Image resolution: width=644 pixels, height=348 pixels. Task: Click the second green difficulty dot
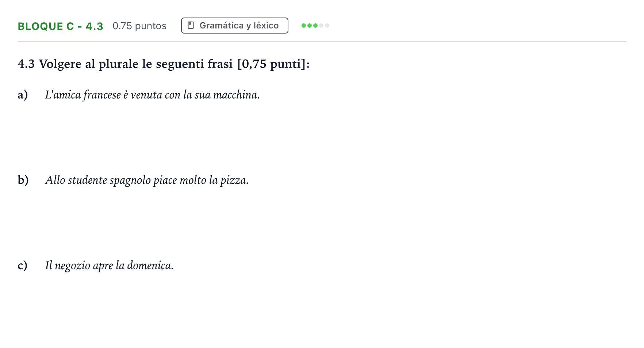[x=310, y=26]
